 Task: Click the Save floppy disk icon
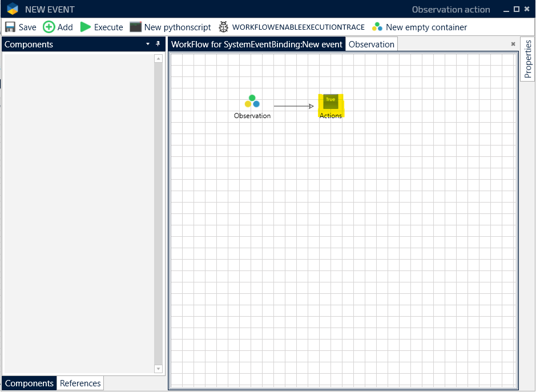pyautogui.click(x=10, y=27)
